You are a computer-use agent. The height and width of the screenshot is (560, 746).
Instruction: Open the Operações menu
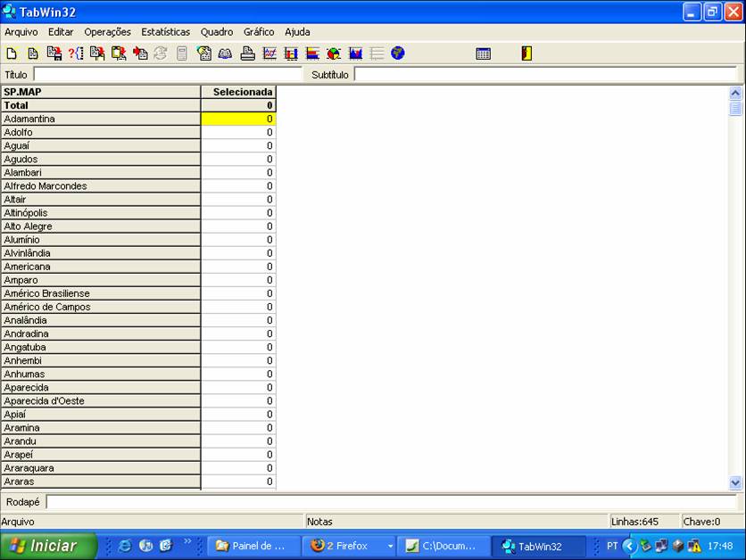click(x=107, y=32)
